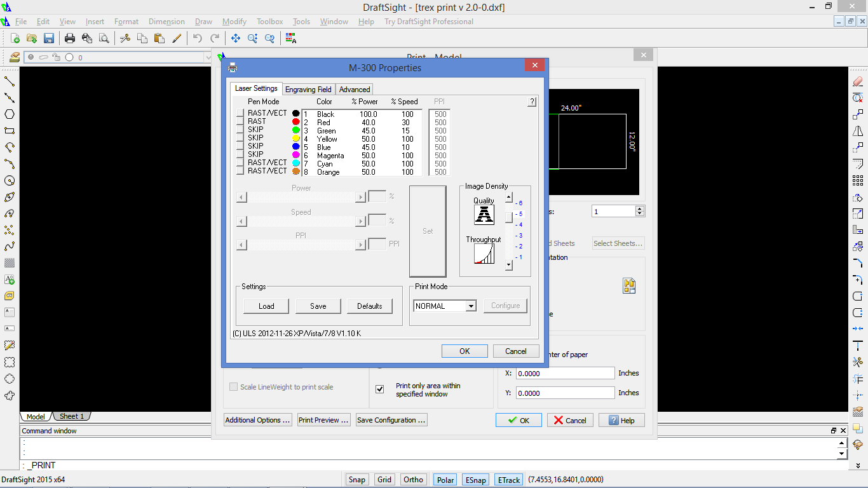This screenshot has width=868, height=488.
Task: Click the Print icon in the toolbar
Action: tap(70, 38)
